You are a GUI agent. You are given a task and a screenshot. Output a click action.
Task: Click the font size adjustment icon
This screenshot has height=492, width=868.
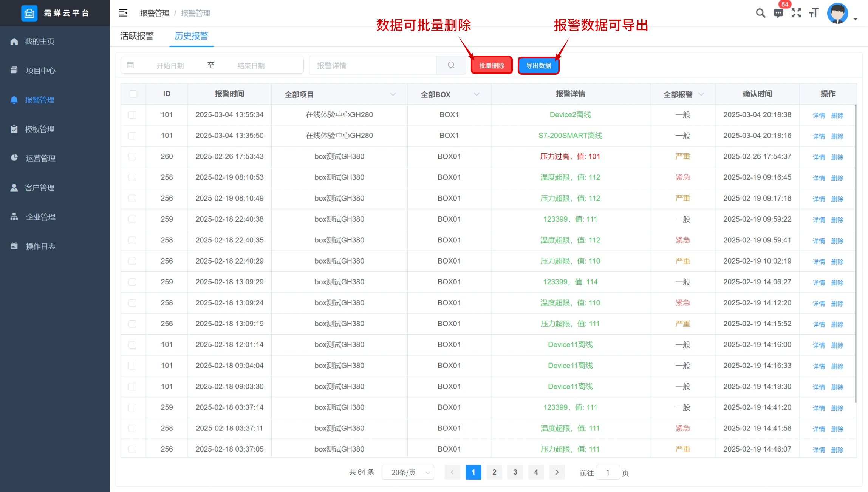(x=814, y=13)
